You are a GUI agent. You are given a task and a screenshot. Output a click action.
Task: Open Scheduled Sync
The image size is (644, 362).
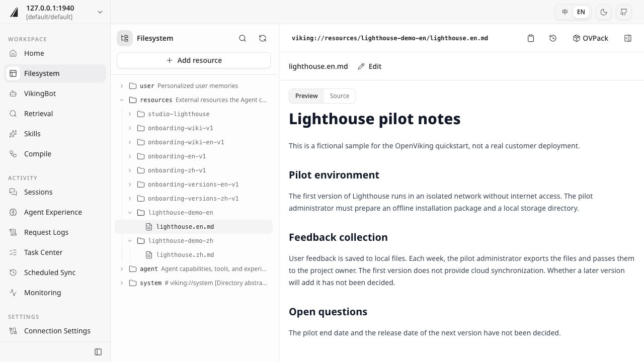(55, 273)
